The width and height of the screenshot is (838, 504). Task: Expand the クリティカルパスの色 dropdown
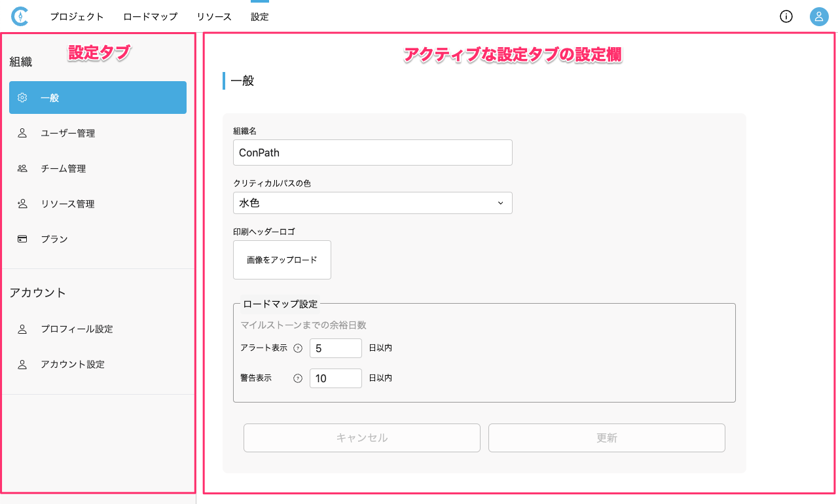(372, 203)
